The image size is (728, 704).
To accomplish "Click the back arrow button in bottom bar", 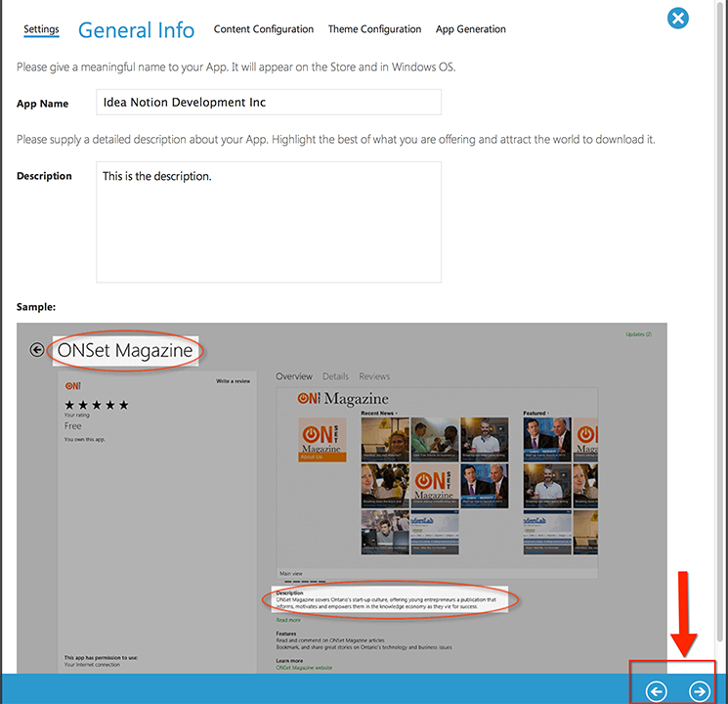I will click(656, 691).
